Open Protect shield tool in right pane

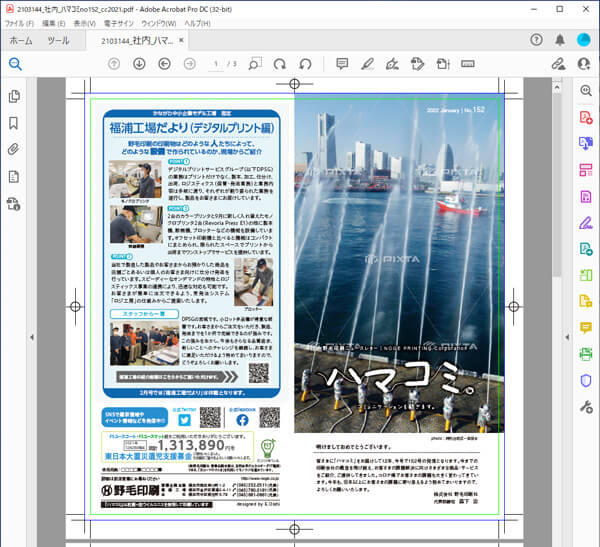click(x=586, y=380)
